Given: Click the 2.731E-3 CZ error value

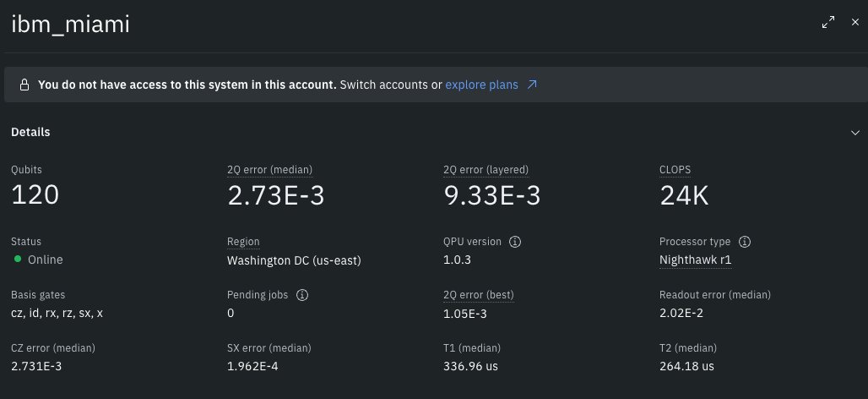Looking at the screenshot, I should click(x=36, y=366).
